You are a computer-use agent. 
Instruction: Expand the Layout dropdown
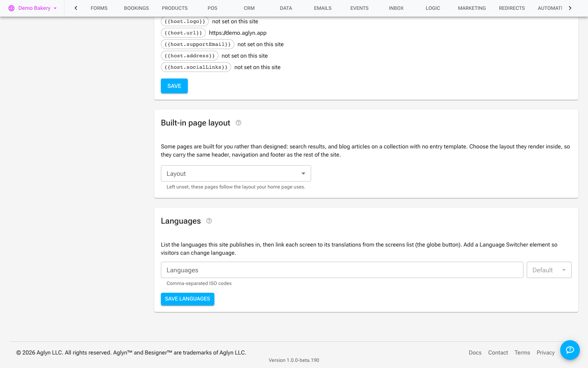click(x=236, y=173)
